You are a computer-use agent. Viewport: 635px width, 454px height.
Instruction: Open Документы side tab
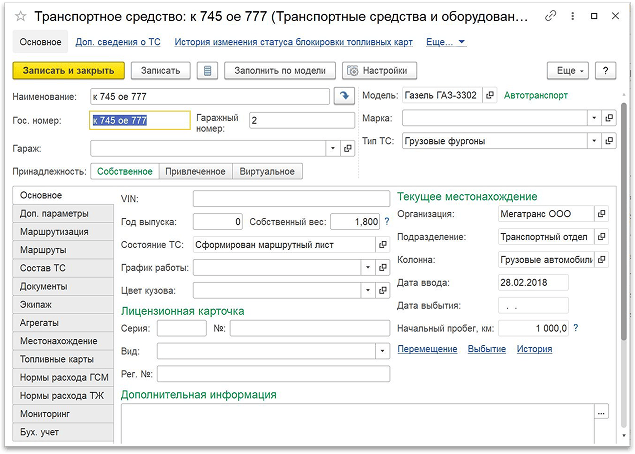[63, 286]
